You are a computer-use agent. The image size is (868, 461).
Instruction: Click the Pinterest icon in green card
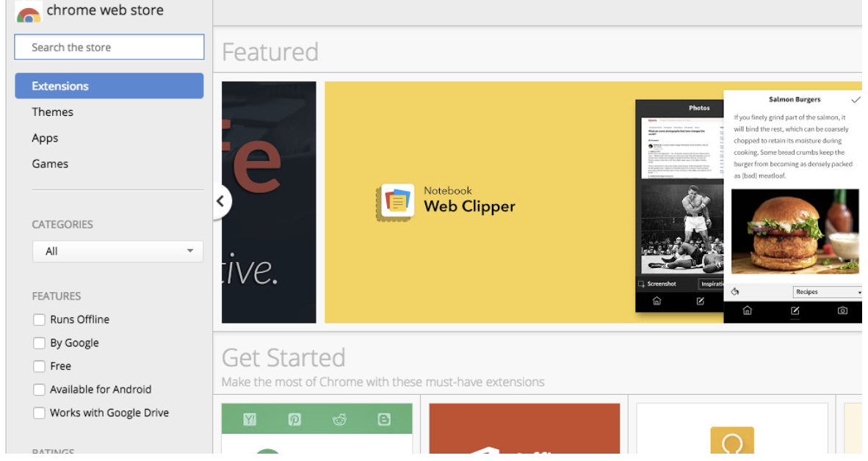coord(294,419)
